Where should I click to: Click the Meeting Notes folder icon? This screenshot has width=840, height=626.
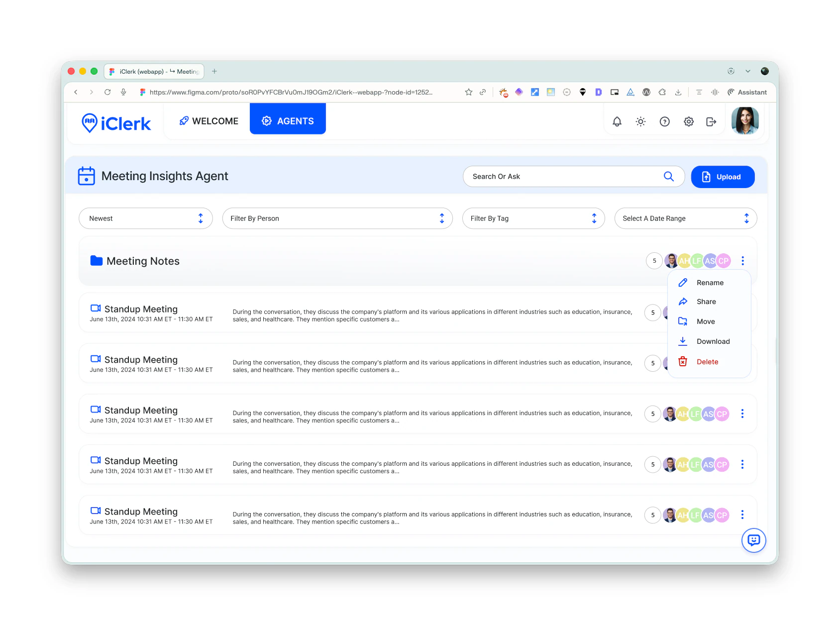pos(97,261)
